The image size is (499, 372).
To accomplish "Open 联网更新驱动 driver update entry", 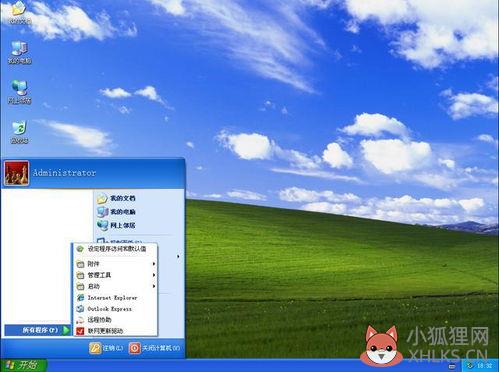I will tap(115, 331).
